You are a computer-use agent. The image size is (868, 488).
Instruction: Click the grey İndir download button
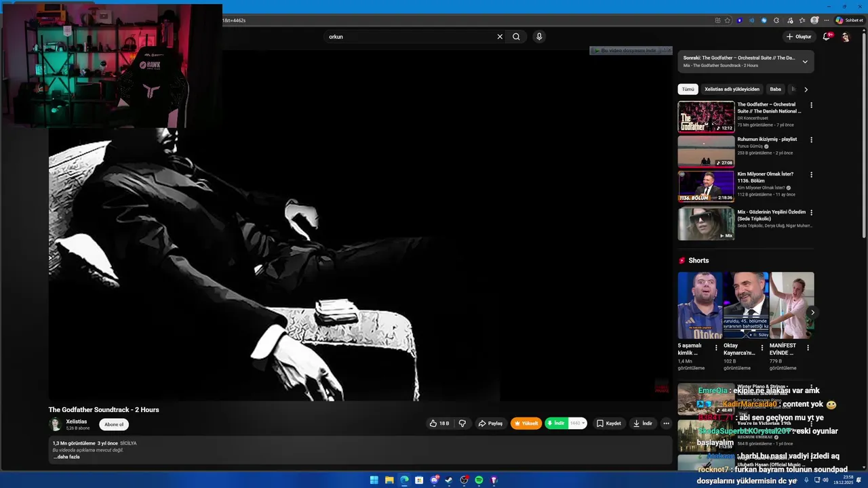(642, 424)
